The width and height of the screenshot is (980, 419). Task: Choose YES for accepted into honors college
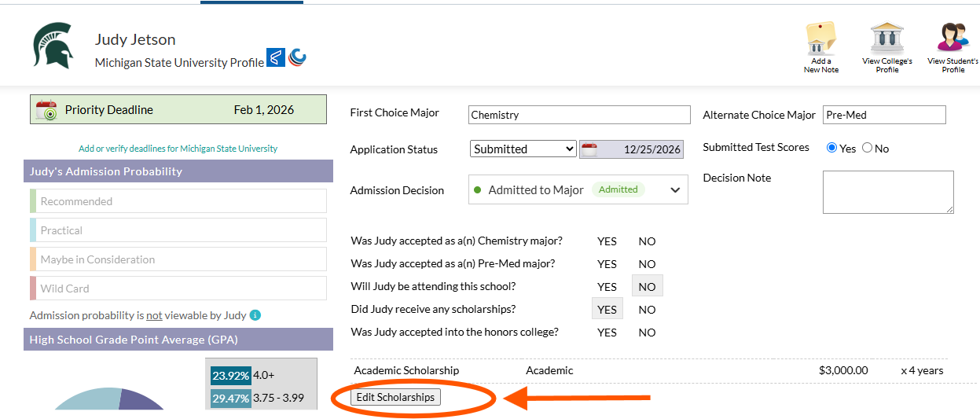(x=607, y=333)
